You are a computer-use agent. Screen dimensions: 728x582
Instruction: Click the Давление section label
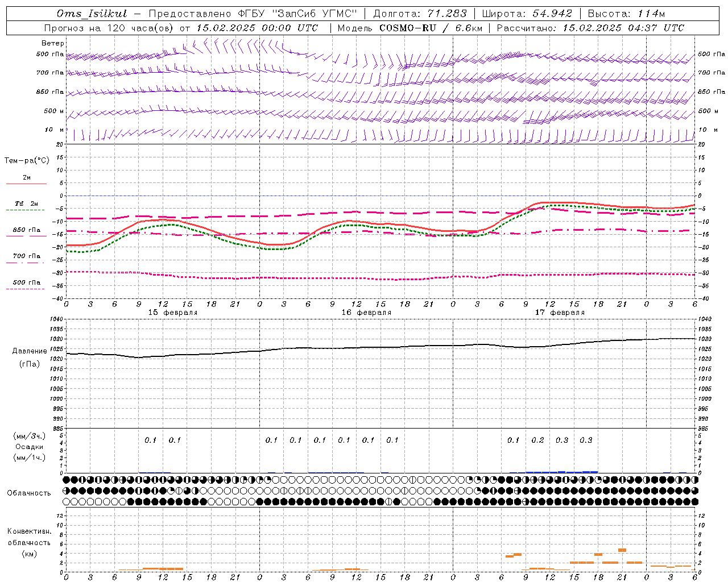pos(30,351)
